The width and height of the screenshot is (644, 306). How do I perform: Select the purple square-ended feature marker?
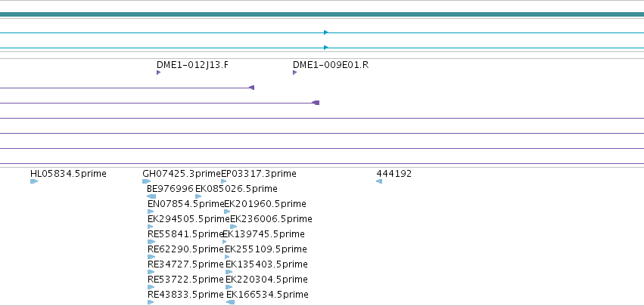(316, 103)
